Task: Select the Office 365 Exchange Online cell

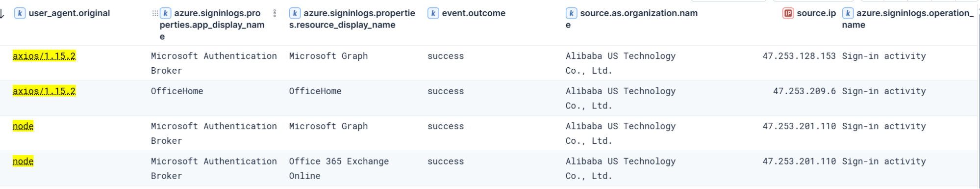Action: pyautogui.click(x=339, y=168)
